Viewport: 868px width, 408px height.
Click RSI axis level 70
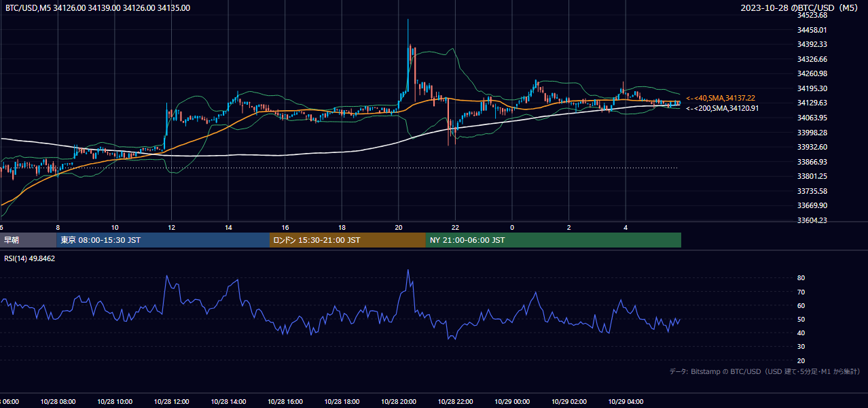[x=801, y=292]
